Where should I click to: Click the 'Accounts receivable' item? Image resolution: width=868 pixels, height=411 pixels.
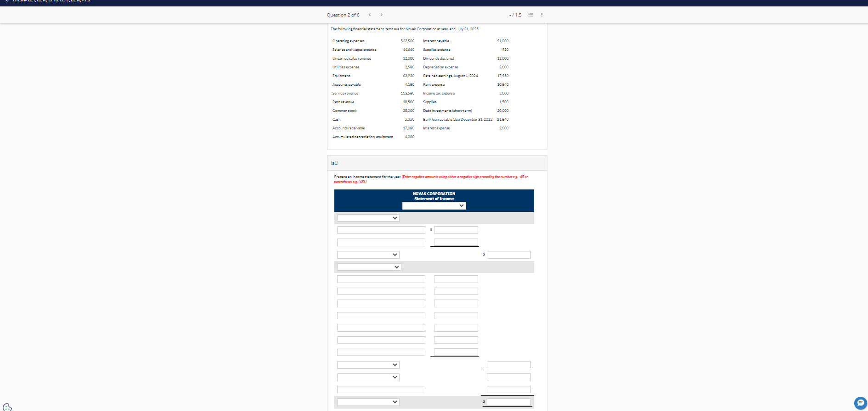pos(349,128)
